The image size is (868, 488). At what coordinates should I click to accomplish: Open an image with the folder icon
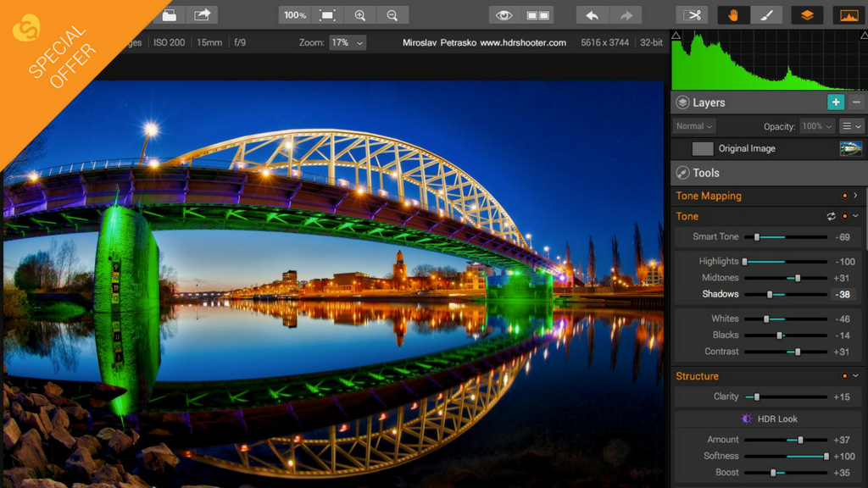pos(169,14)
